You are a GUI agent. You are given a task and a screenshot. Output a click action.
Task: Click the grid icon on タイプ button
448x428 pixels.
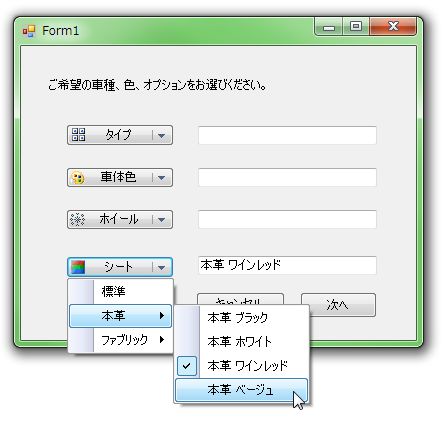[x=78, y=135]
